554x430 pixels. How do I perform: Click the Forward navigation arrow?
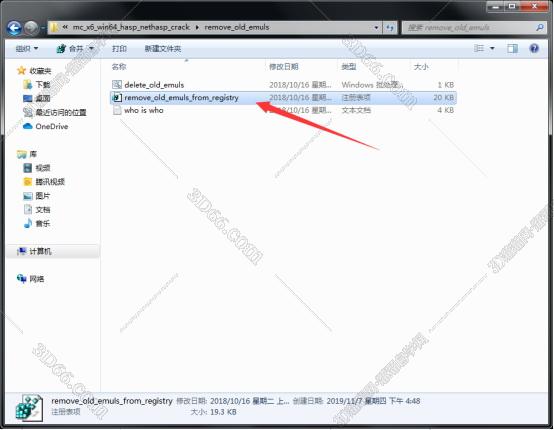pos(31,28)
